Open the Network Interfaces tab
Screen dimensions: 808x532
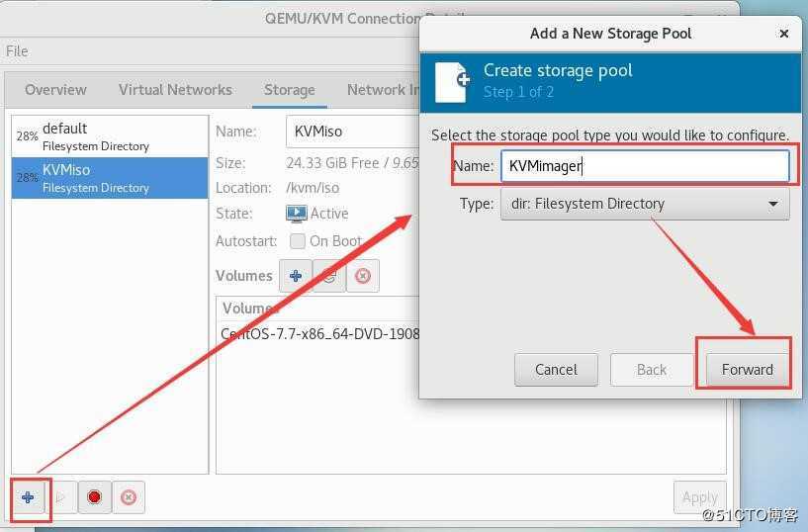383,90
